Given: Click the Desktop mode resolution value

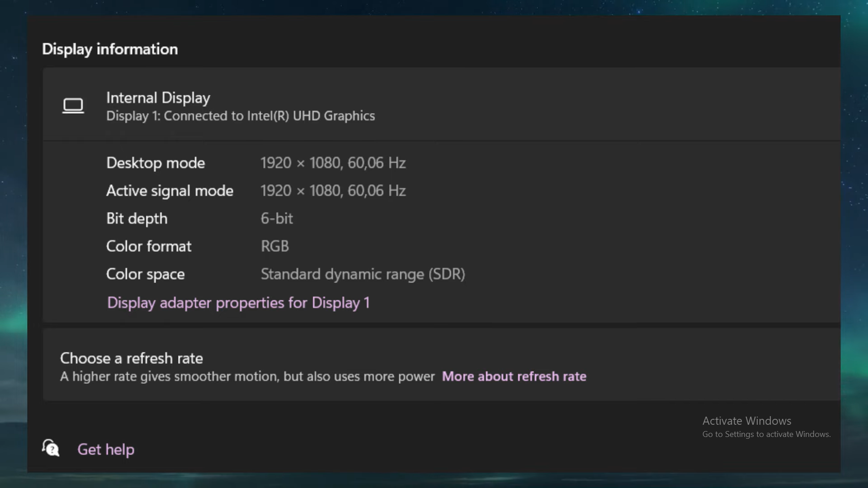Looking at the screenshot, I should 333,163.
